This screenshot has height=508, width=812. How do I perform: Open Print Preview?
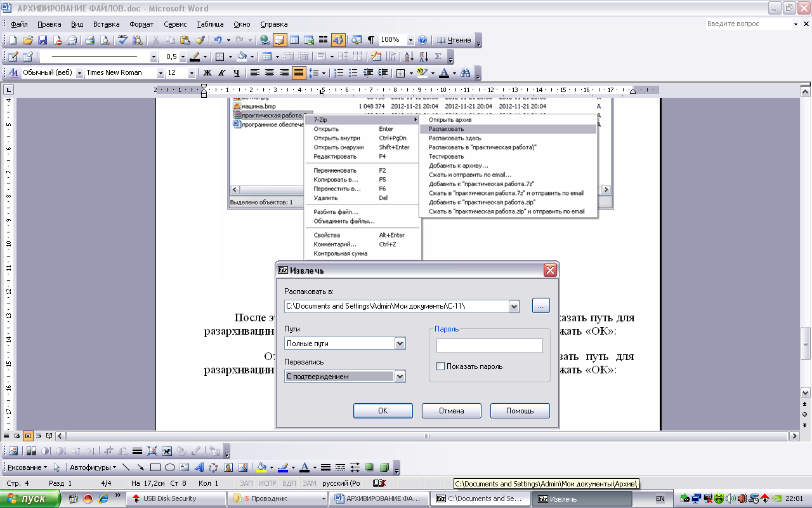pos(104,40)
